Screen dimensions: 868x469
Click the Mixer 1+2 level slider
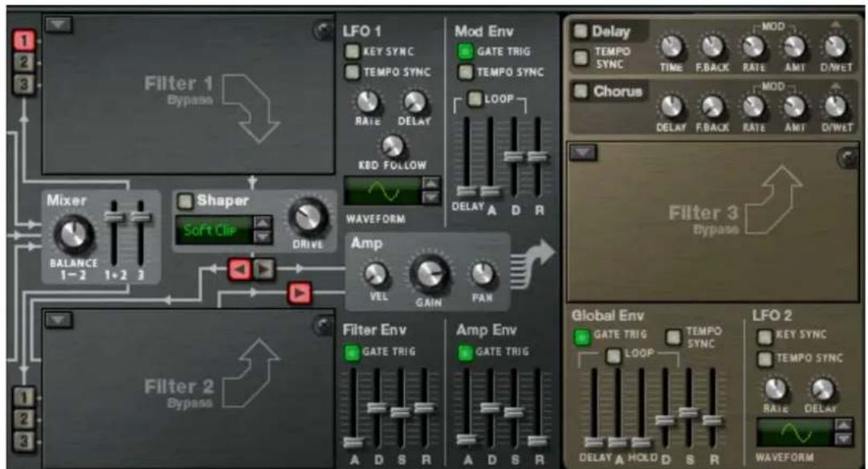pyautogui.click(x=115, y=217)
